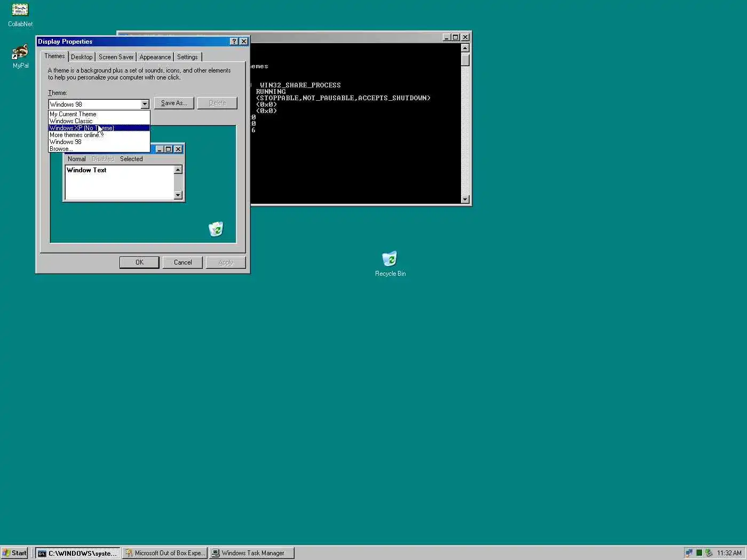Click preview window minimize button

(x=160, y=149)
